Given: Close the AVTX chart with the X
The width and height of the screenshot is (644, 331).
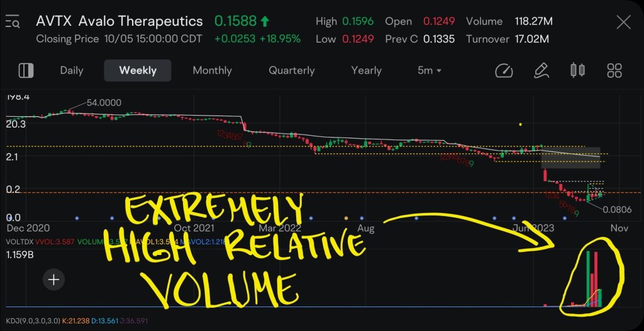Looking at the screenshot, I should 623,23.
